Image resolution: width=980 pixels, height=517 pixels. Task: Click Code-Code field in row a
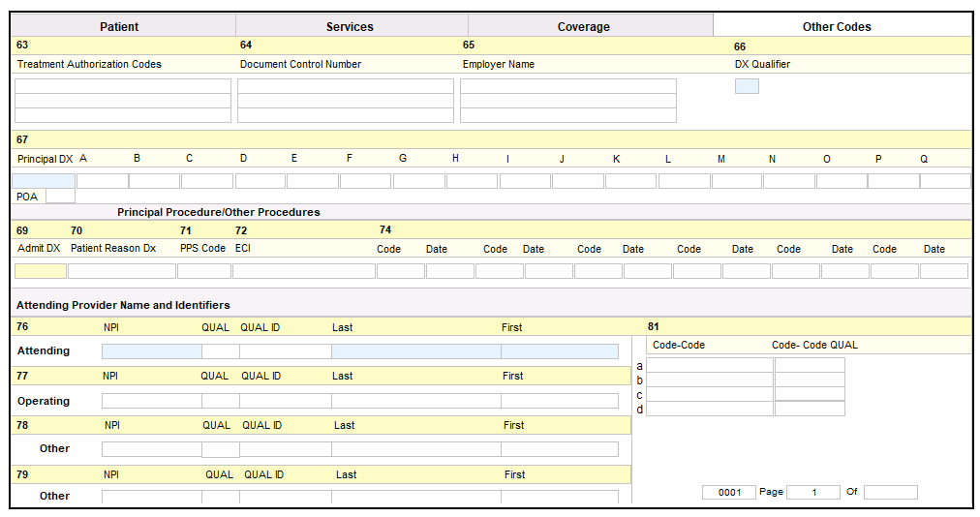pyautogui.click(x=709, y=365)
